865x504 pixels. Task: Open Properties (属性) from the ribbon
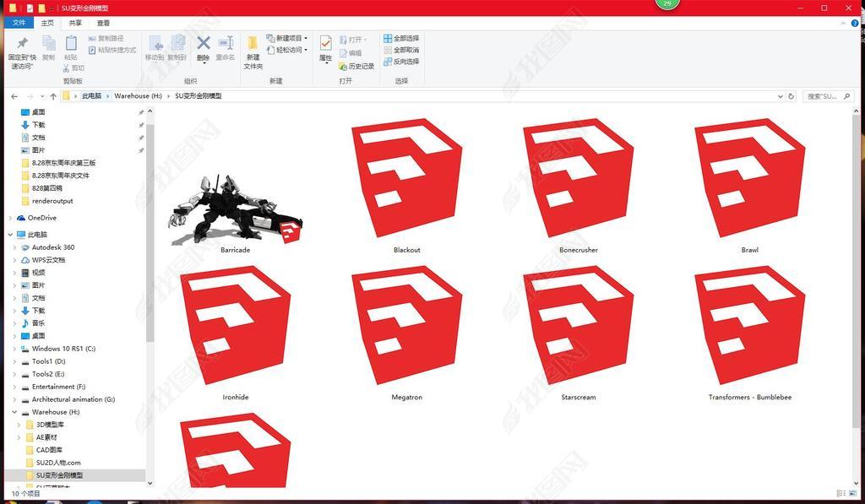click(325, 47)
